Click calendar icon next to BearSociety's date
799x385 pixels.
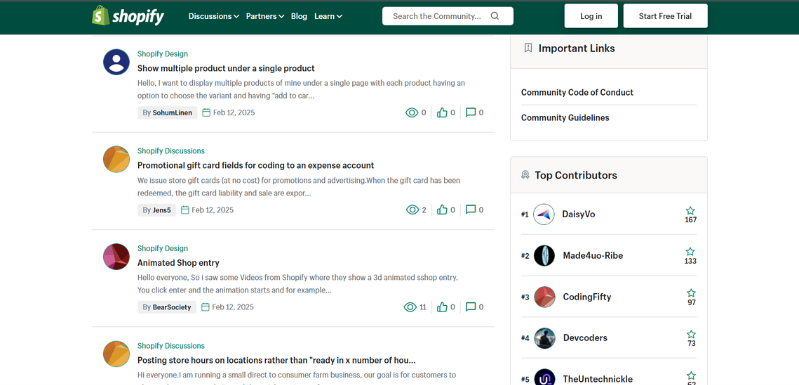(x=205, y=307)
